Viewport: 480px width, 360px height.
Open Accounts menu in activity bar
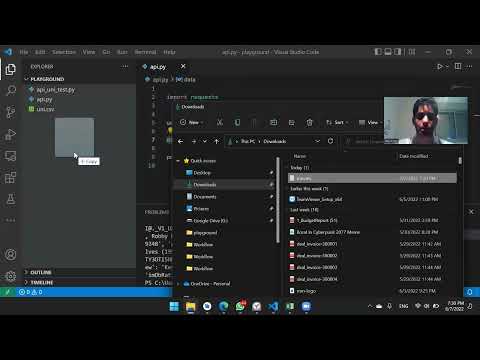(10, 254)
